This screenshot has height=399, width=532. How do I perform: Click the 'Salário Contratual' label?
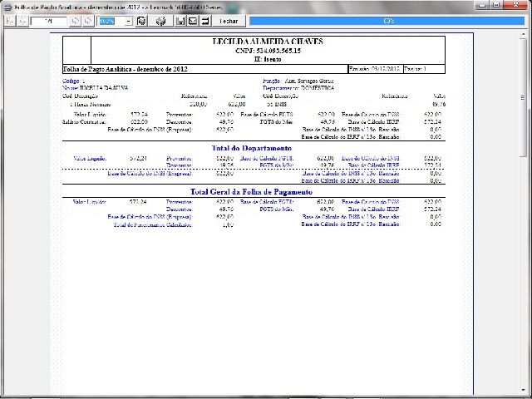coord(85,122)
